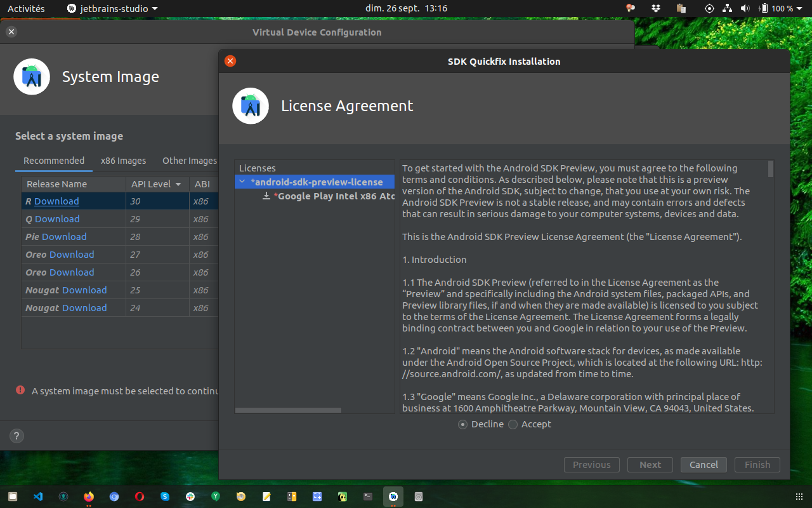Image resolution: width=812 pixels, height=508 pixels.
Task: Click the Release Name column header
Action: tap(74, 184)
